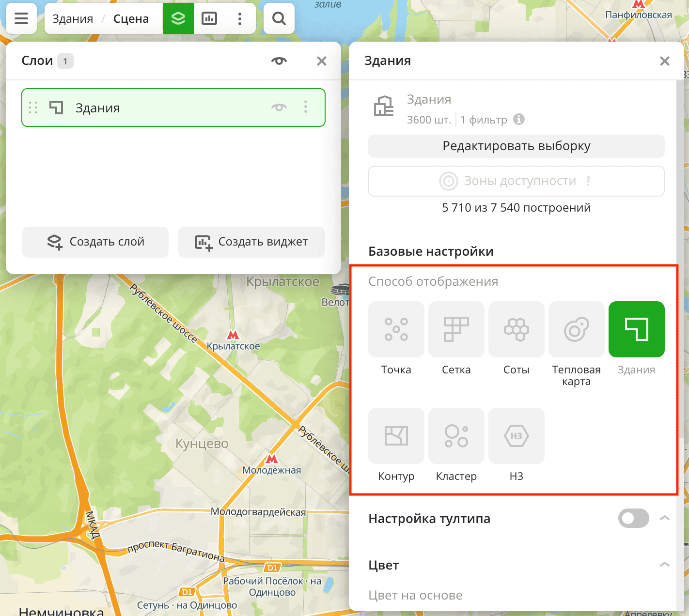Screen dimensions: 689x616
Task: Collapse the Цвет section chevron
Action: click(x=665, y=565)
